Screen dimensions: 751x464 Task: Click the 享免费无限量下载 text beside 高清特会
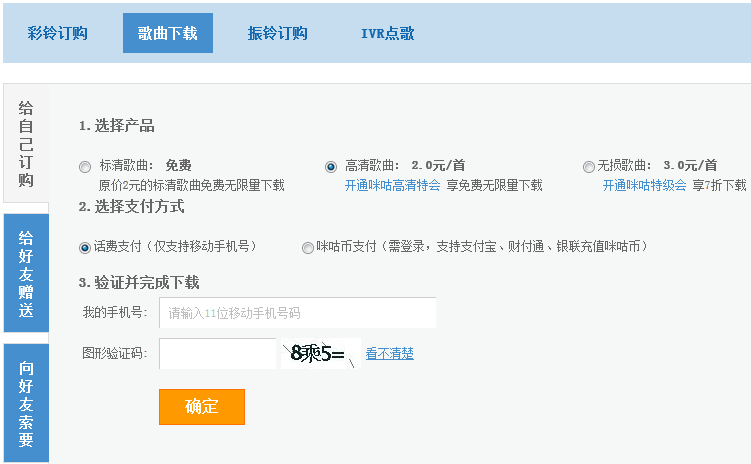pos(494,185)
